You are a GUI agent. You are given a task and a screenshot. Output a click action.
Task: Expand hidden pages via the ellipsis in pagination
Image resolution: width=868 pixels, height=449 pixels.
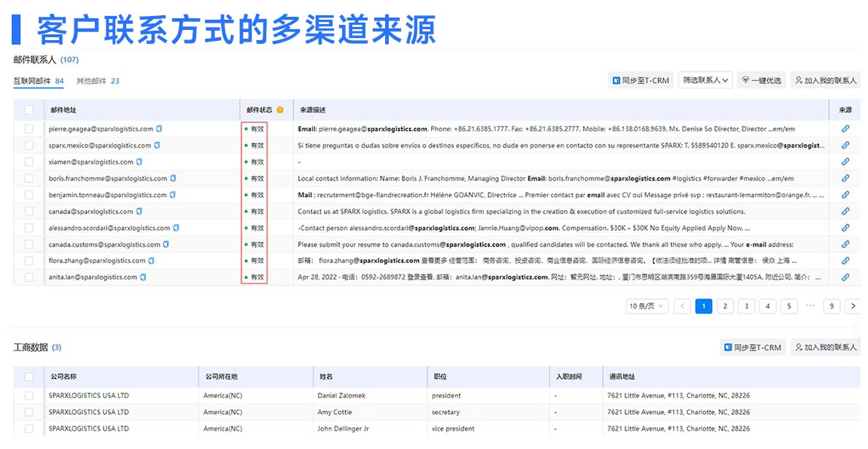[x=810, y=306]
